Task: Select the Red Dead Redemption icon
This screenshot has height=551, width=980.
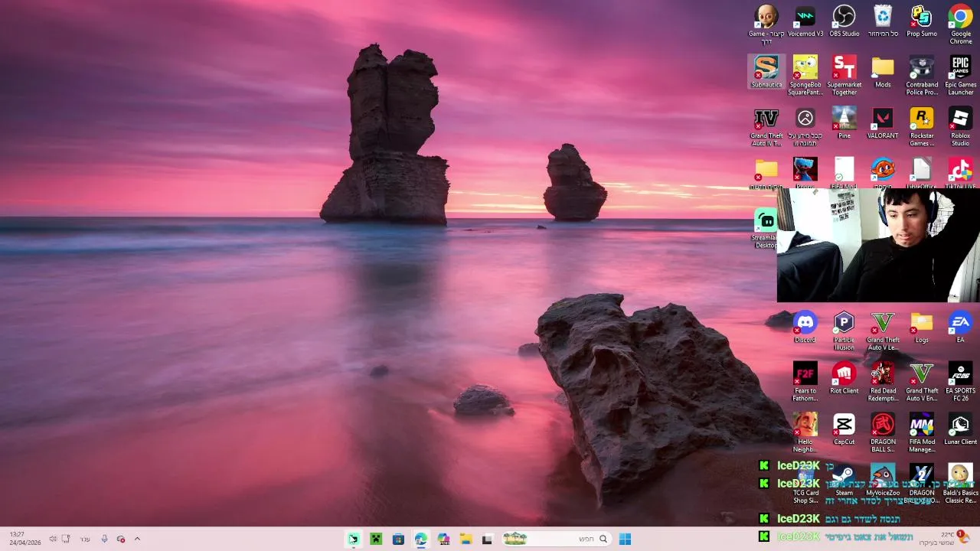Action: (x=883, y=382)
